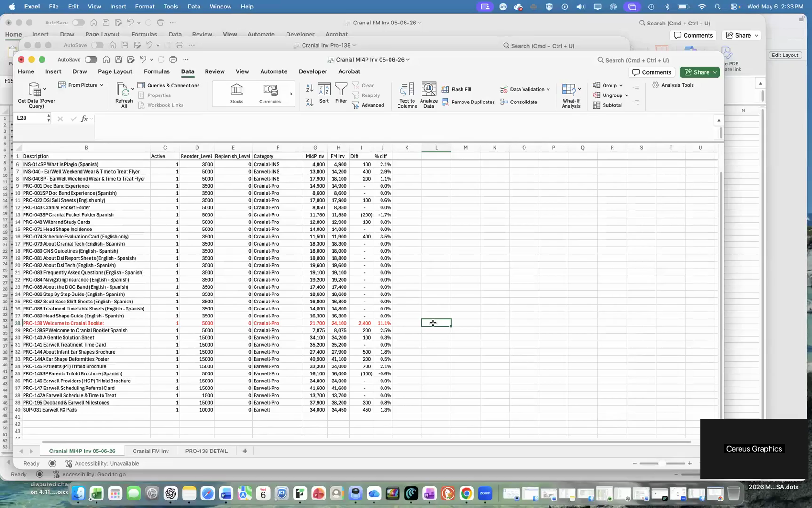Expand the Data Validation dropdown arrow
Viewport: 812px width, 508px height.
548,89
